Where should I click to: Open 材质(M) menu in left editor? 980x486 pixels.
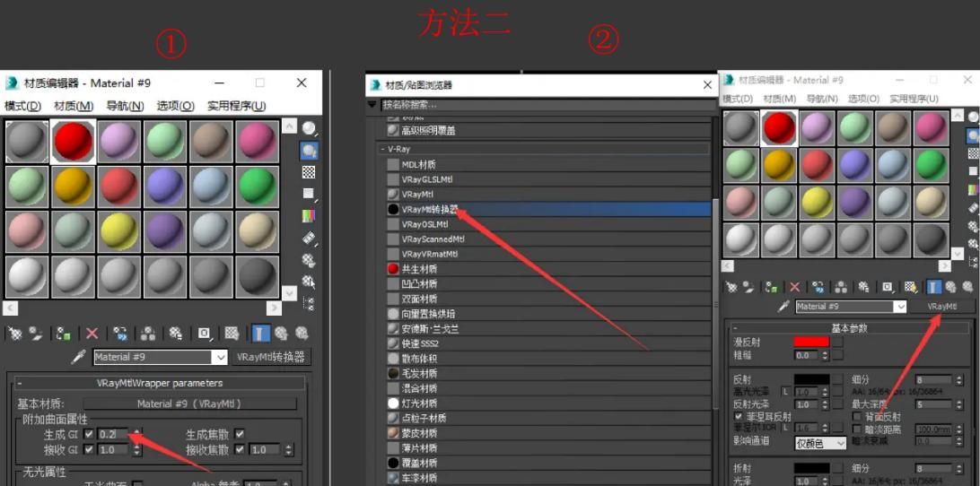coord(74,106)
